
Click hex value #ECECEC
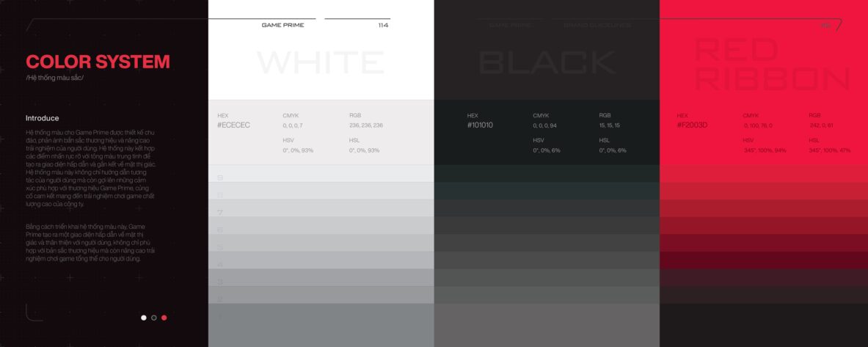click(x=233, y=125)
